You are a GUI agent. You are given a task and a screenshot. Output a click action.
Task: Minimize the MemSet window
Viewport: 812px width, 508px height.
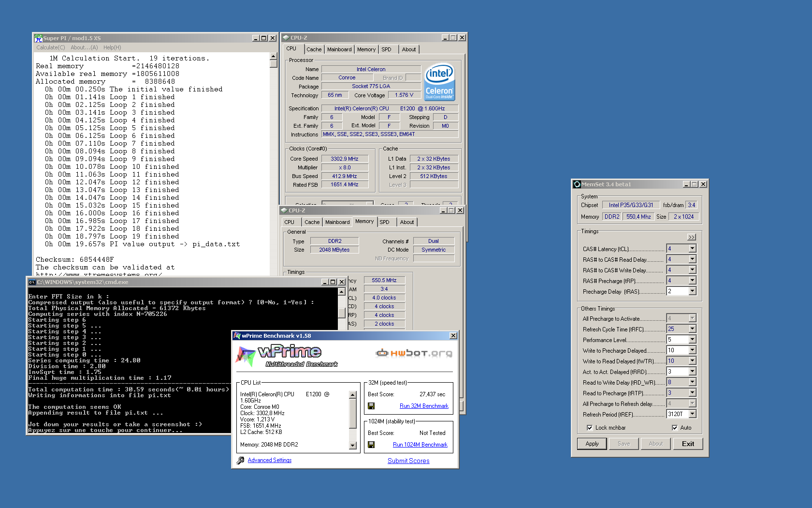tap(686, 184)
